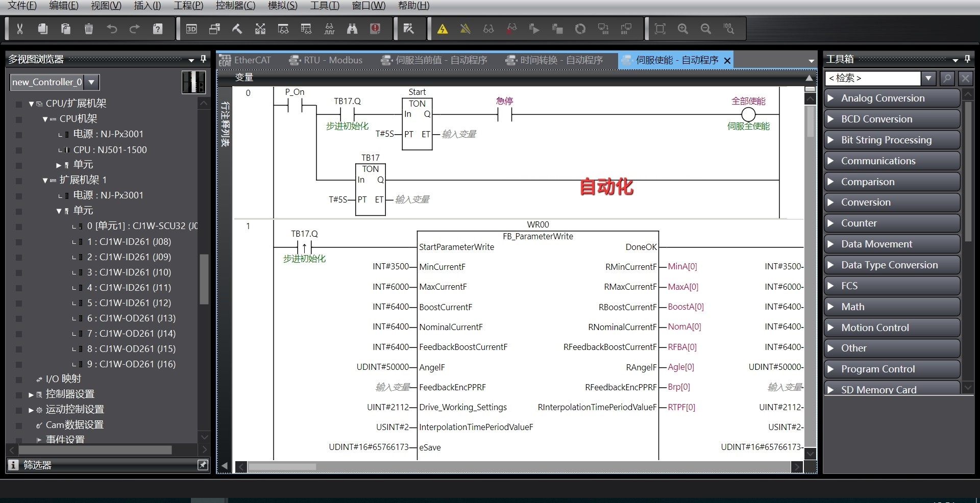Collapse the CPU机架 tree node

[x=45, y=119]
